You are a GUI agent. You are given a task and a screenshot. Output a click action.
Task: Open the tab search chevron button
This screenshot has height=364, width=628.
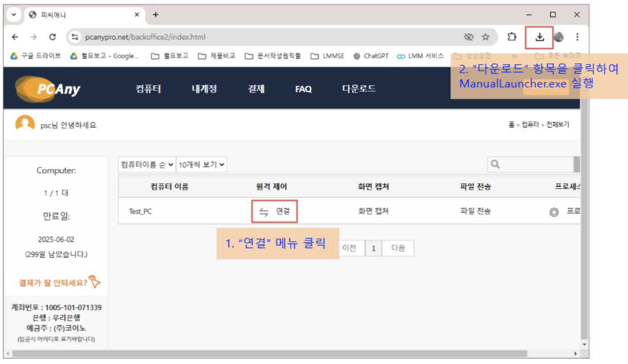click(14, 15)
